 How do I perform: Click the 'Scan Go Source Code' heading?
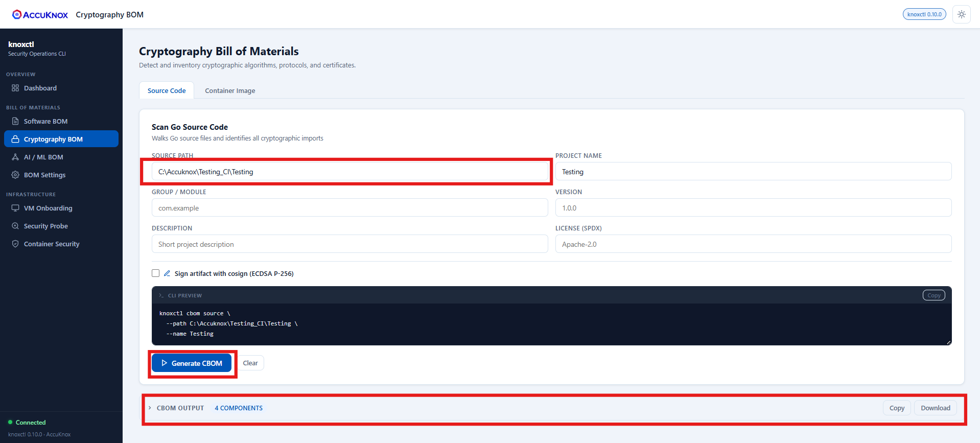[190, 127]
